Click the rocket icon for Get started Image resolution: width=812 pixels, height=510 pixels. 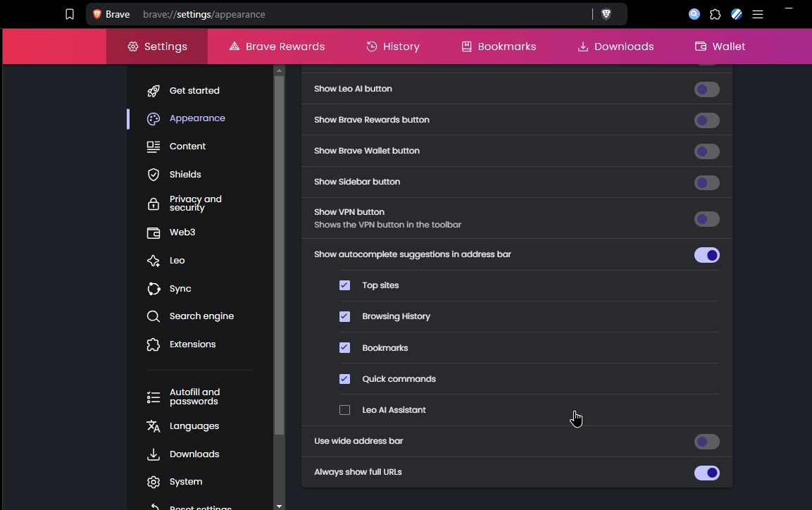tap(154, 91)
